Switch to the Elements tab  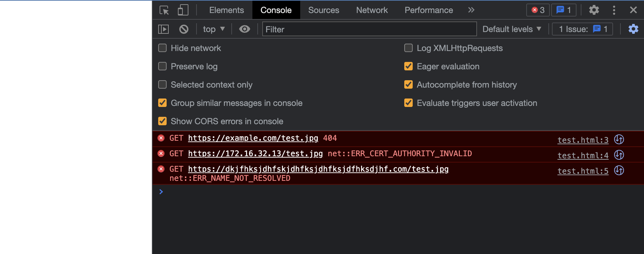pyautogui.click(x=226, y=10)
